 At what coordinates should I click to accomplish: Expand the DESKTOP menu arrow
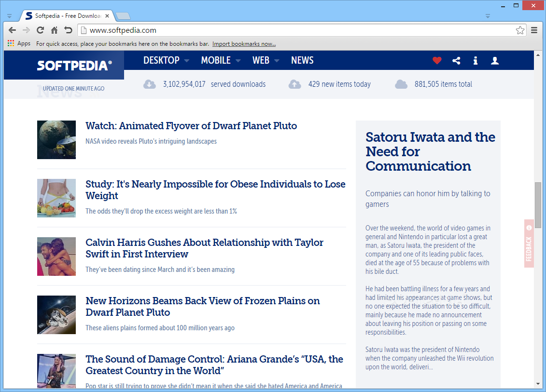click(187, 61)
